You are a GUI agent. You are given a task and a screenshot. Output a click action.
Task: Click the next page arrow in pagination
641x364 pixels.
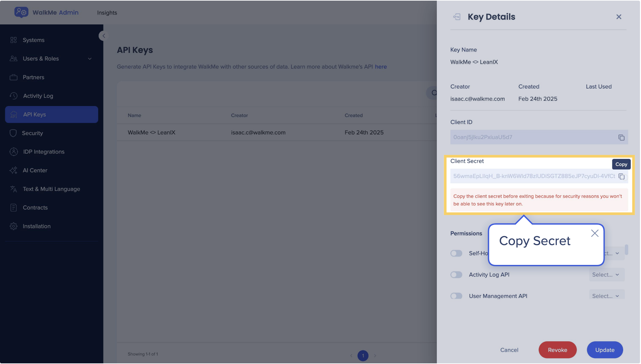pyautogui.click(x=375, y=356)
